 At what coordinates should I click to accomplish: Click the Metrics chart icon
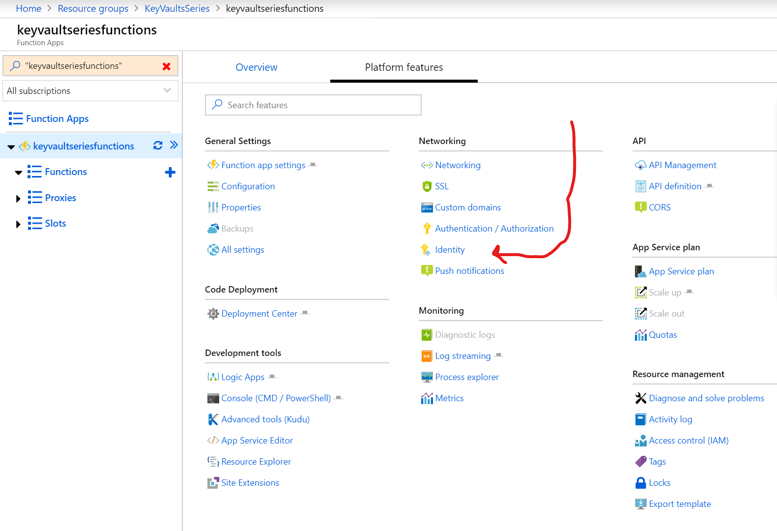pyautogui.click(x=427, y=398)
